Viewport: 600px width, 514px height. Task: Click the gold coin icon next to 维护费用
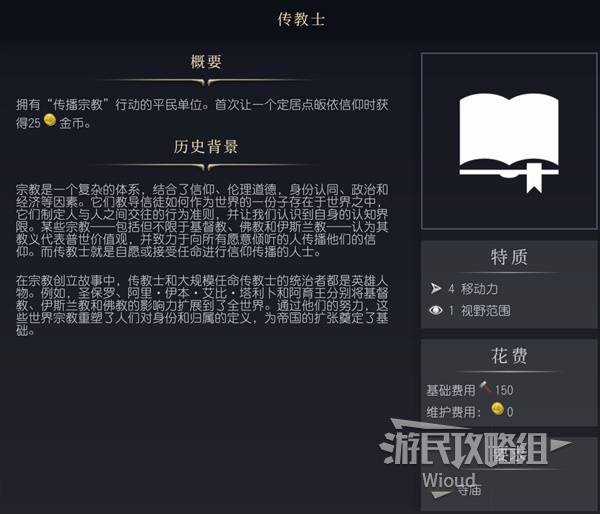coord(497,409)
